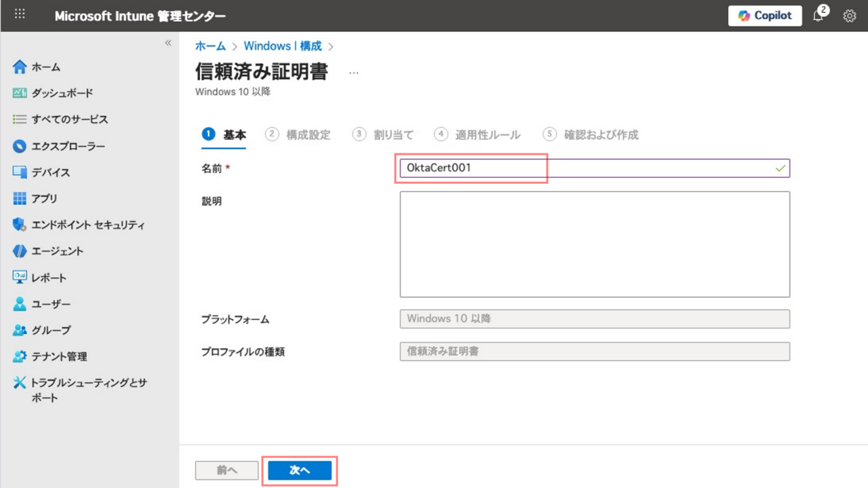
Task: Switch to the 構成設定 step tab
Action: point(307,135)
